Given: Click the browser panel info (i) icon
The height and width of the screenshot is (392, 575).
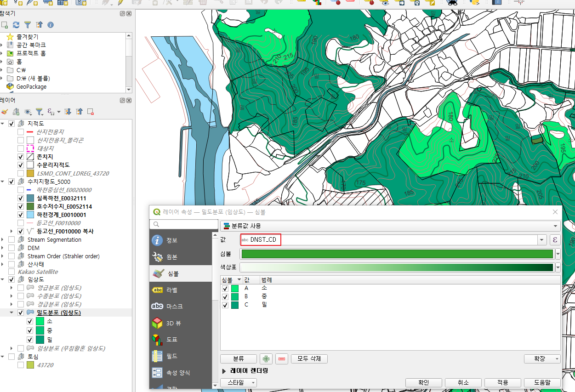Looking at the screenshot, I should 51,24.
